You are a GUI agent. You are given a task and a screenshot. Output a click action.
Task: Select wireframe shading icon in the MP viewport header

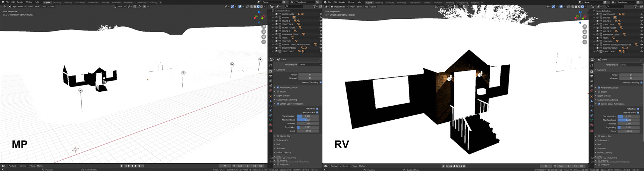(251, 6)
